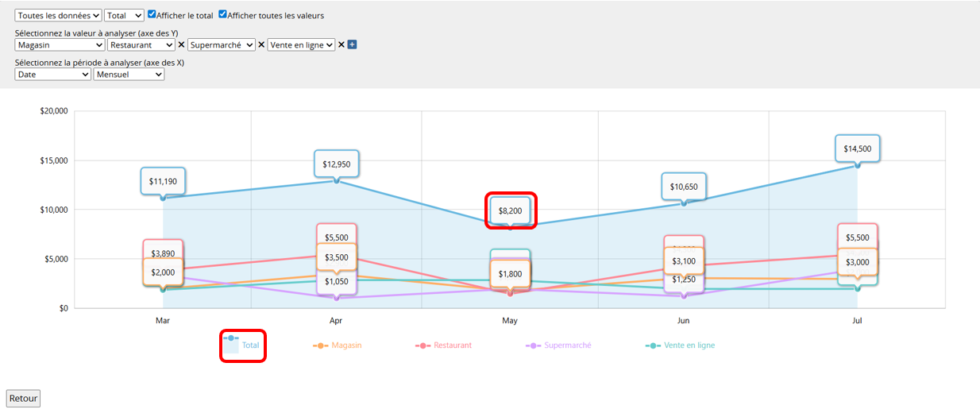Delete the Vente en ligne series via X icon

(x=341, y=45)
